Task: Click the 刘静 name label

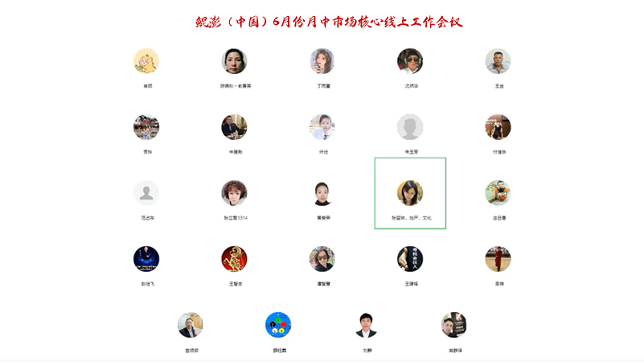Action: (367, 350)
